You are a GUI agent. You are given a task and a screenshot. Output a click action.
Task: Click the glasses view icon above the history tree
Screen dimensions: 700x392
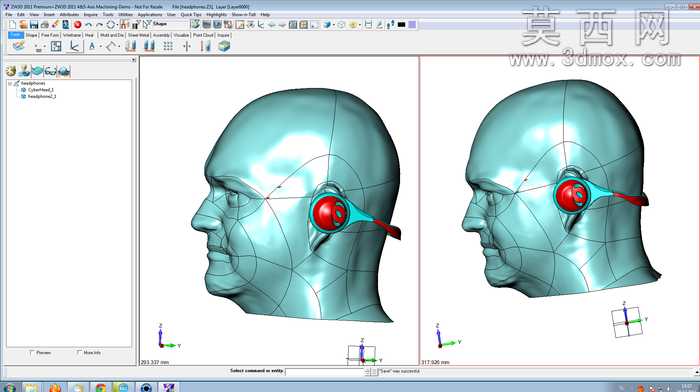coord(51,71)
